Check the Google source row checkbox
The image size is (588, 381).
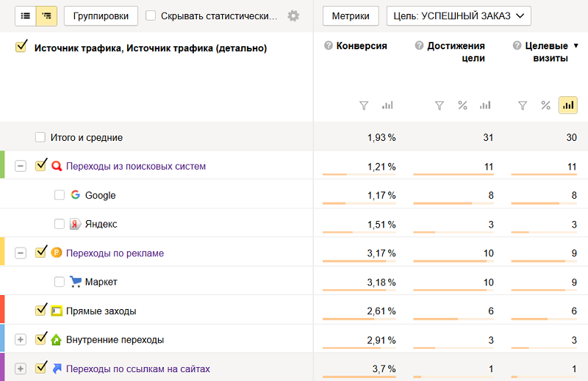tap(60, 195)
